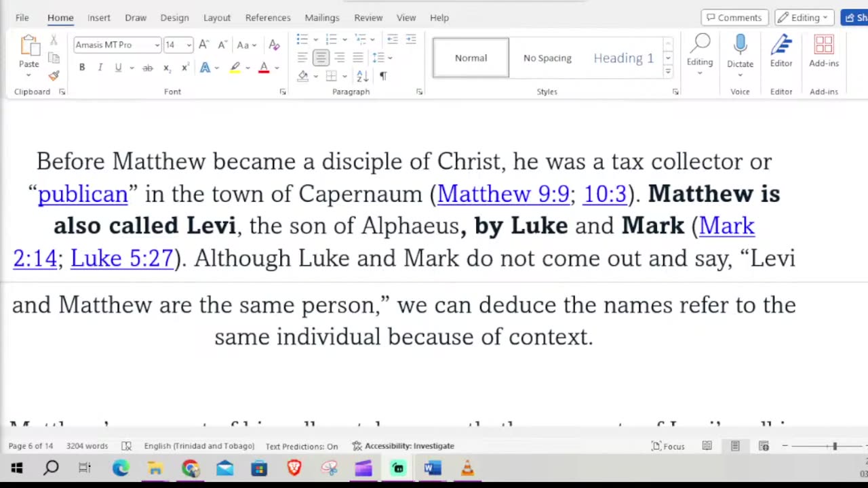
Task: Apply the Heading 1 style
Action: [x=624, y=58]
